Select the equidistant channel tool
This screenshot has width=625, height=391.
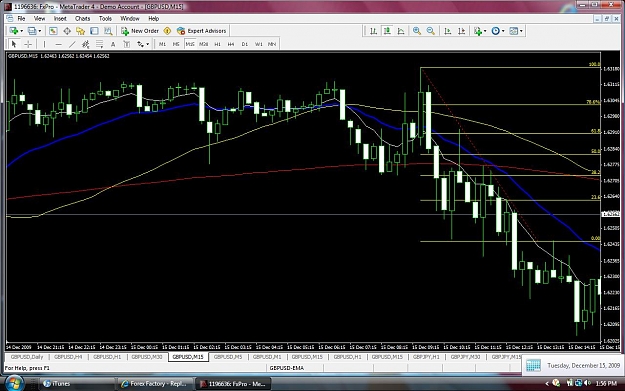point(86,44)
